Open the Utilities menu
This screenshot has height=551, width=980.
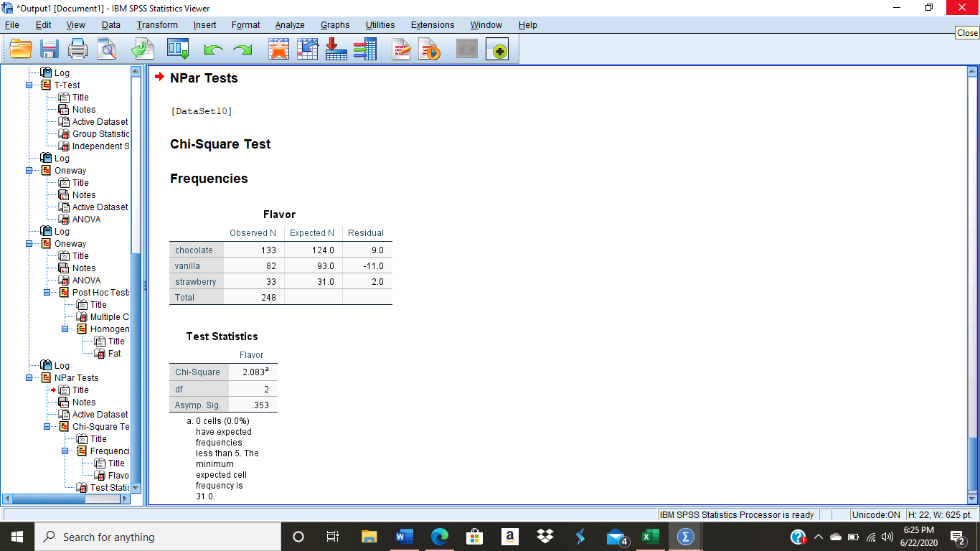tap(380, 25)
